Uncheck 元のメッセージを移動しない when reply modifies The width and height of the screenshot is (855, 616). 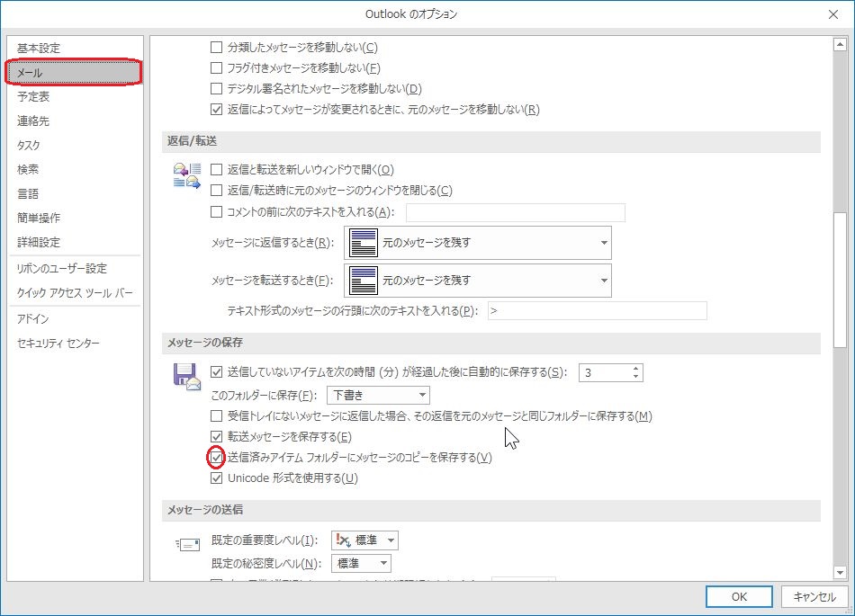[x=217, y=110]
